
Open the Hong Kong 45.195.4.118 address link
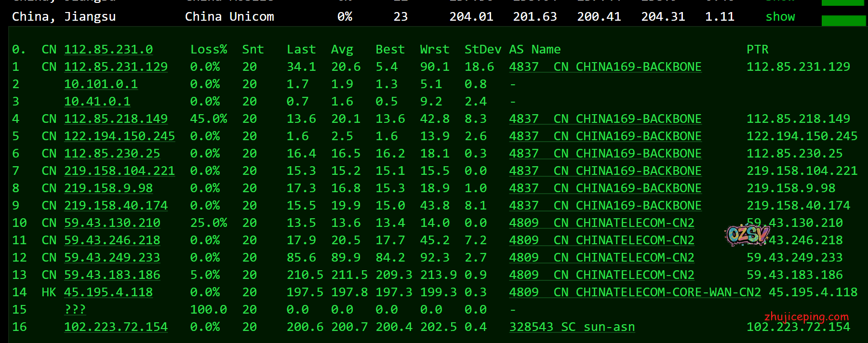pyautogui.click(x=108, y=292)
